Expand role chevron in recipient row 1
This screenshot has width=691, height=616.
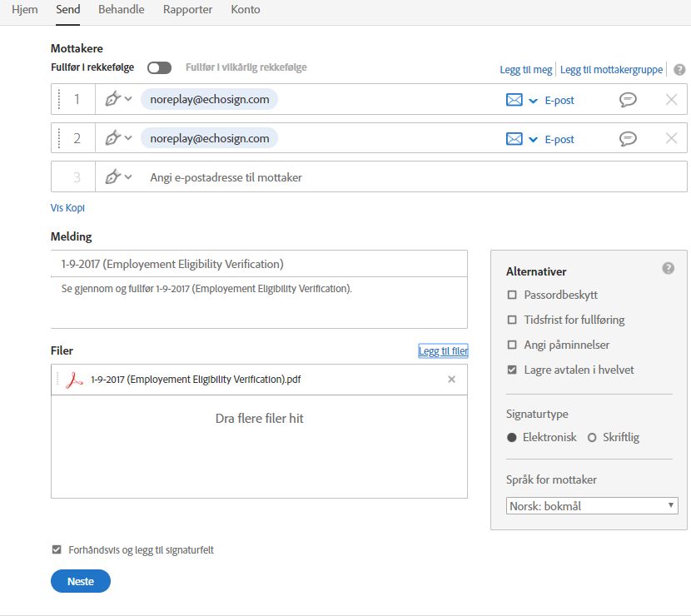pos(128,99)
